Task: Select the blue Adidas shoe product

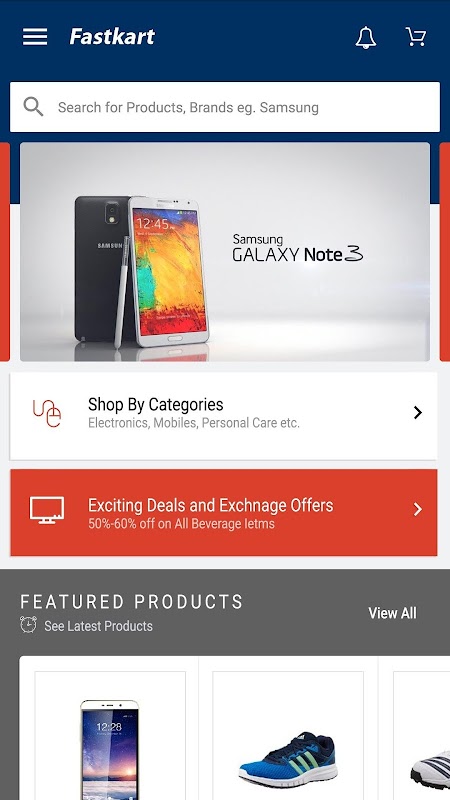Action: pos(288,736)
